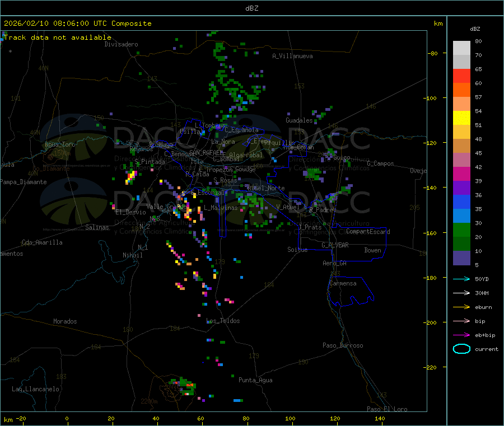Click the 'Soitue' place label
Image resolution: width=504 pixels, height=426 pixels.
(x=297, y=250)
